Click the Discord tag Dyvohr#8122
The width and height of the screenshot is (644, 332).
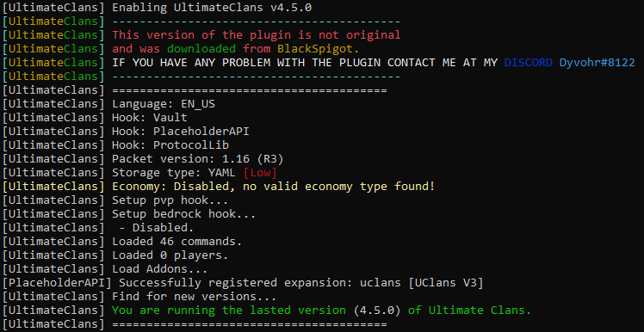click(x=598, y=63)
